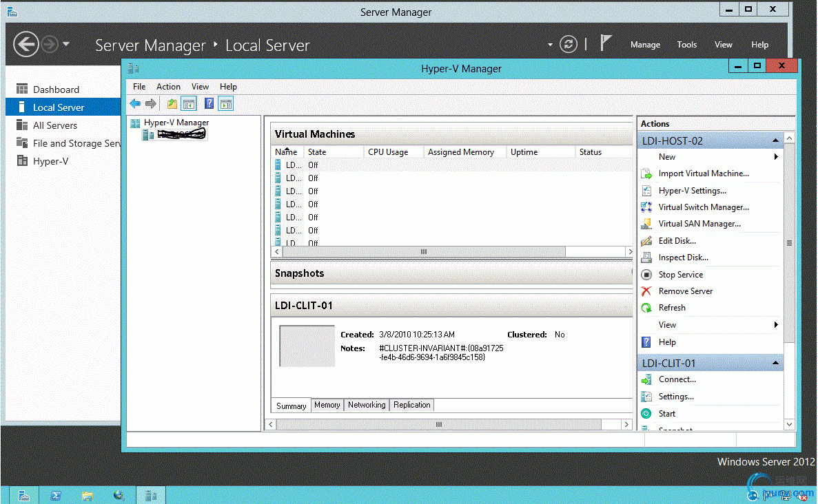818x504 pixels.
Task: Expand the New submenu arrow in Actions
Action: click(776, 157)
